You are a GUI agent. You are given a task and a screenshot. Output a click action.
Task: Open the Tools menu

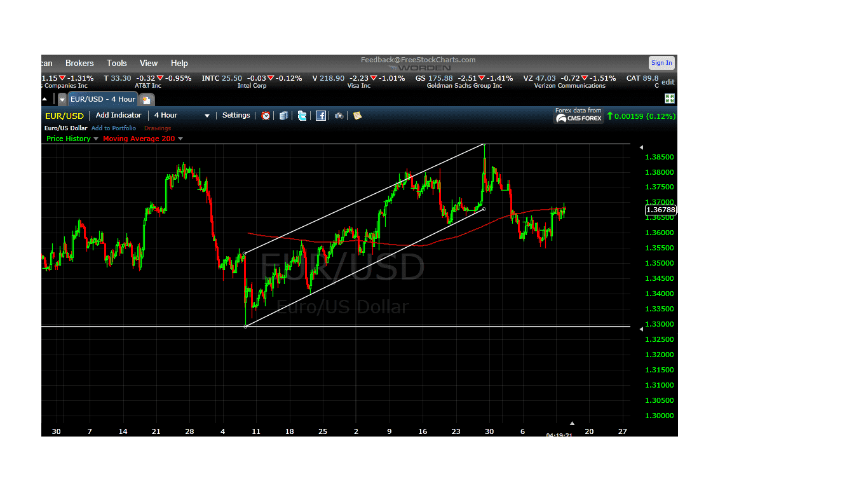(x=116, y=63)
